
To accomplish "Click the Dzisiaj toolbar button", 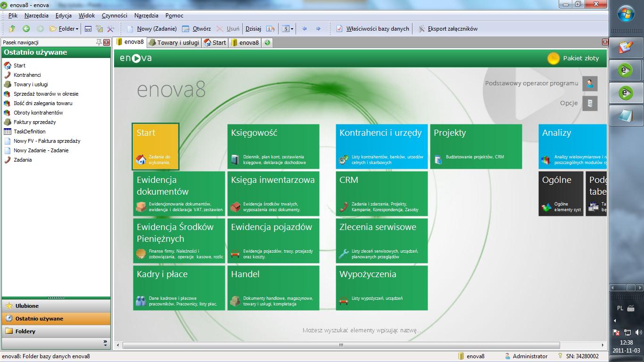I will pos(253,29).
